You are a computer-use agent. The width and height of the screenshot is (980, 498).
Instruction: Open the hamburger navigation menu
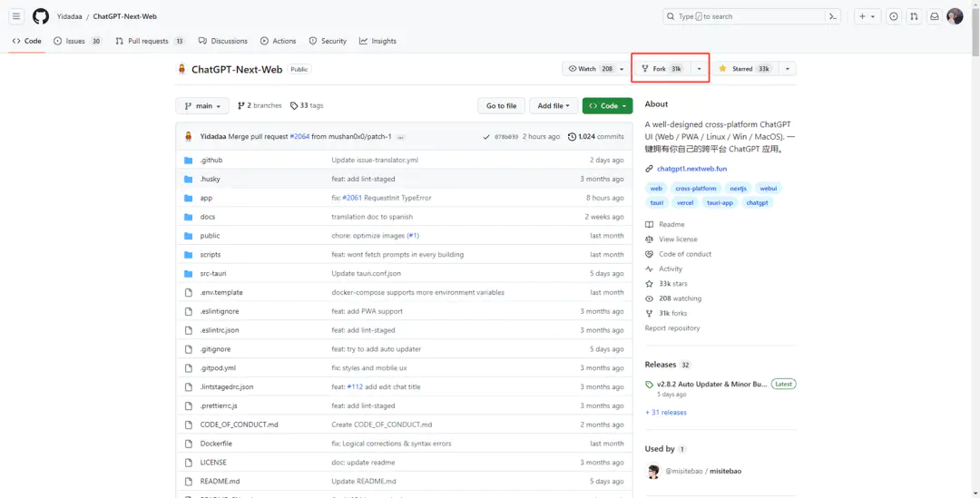click(16, 16)
